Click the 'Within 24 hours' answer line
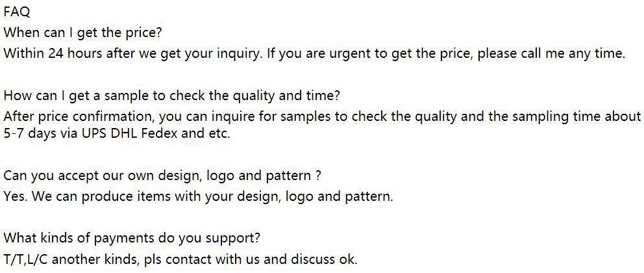The image size is (644, 273). [314, 54]
